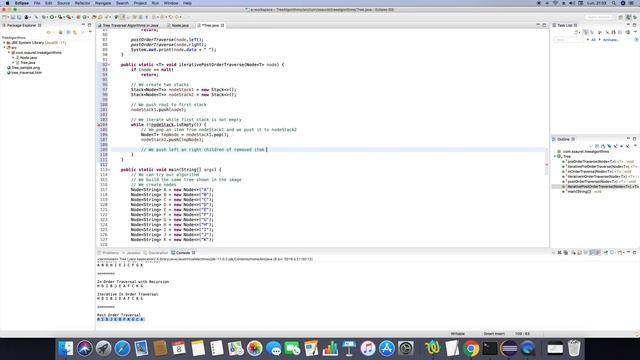Toggle Hide Non-Public Members in Outline

(622, 146)
